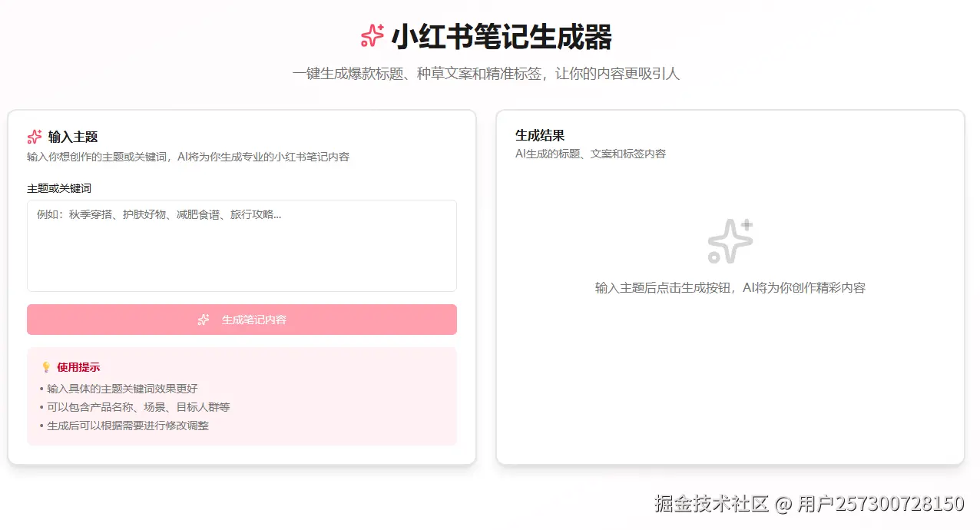Click the 生成结果 panel heading

pyautogui.click(x=540, y=135)
